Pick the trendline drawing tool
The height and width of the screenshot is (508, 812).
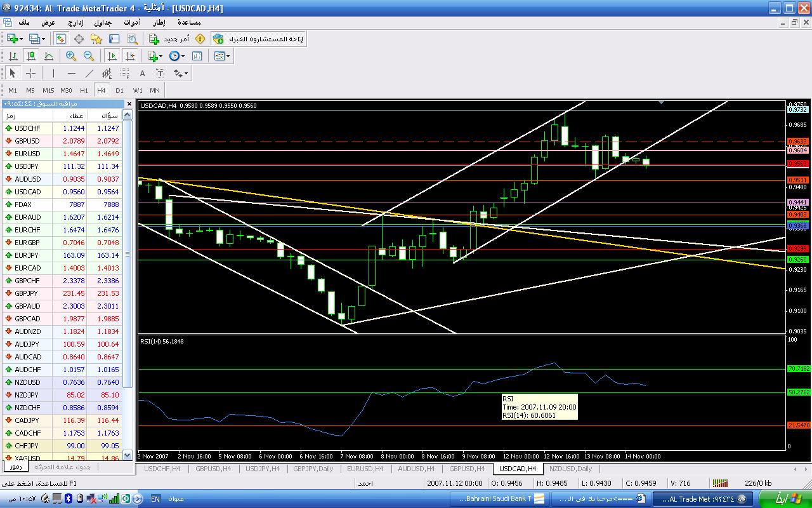click(89, 73)
